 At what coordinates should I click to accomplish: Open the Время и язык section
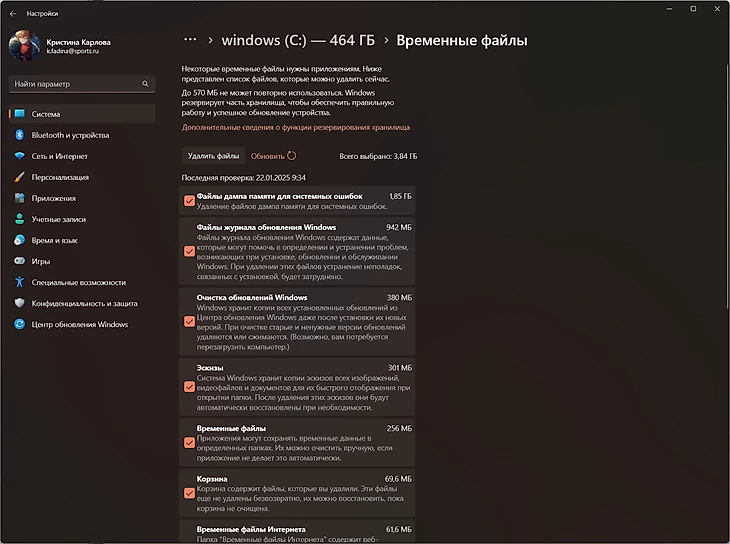54,240
